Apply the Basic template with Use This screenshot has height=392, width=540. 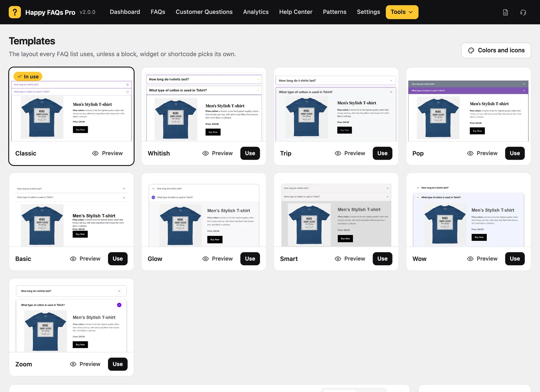click(118, 259)
